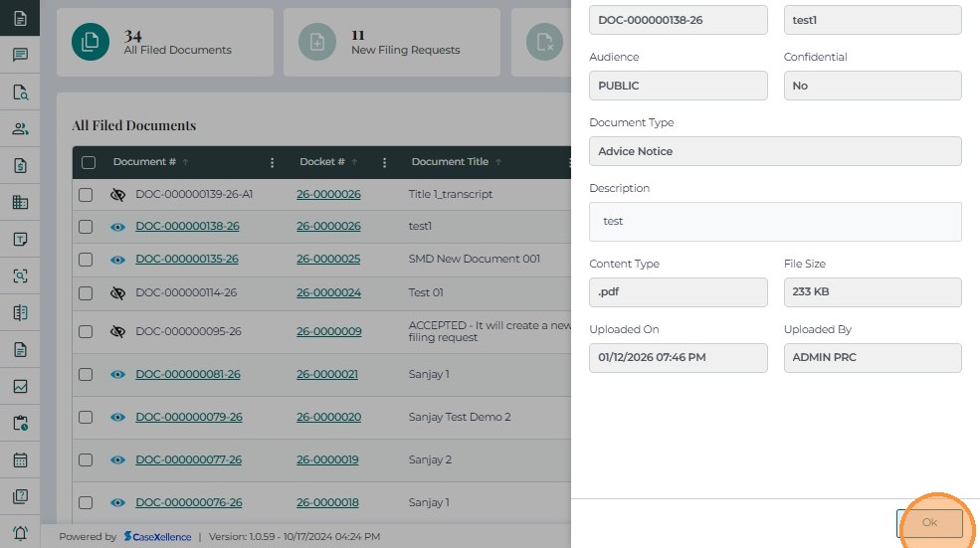Open the Document # column options menu
The height and width of the screenshot is (548, 980).
(273, 162)
